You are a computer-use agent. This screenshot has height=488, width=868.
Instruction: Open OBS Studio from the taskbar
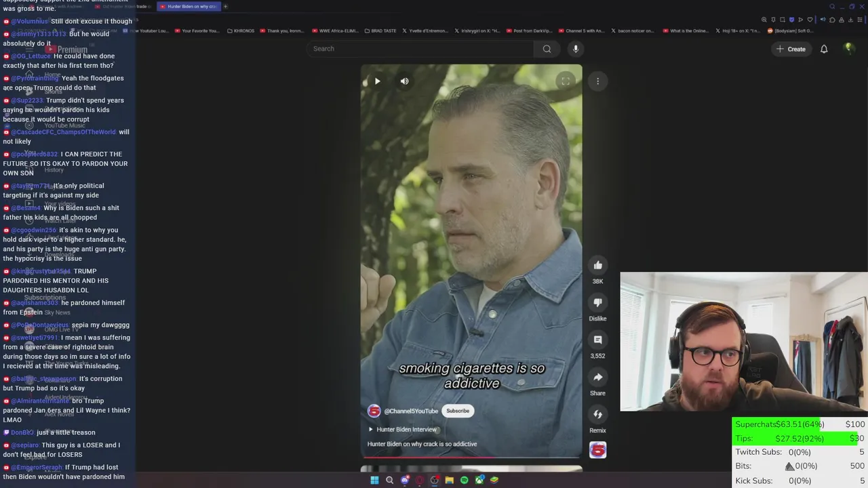[x=435, y=480]
